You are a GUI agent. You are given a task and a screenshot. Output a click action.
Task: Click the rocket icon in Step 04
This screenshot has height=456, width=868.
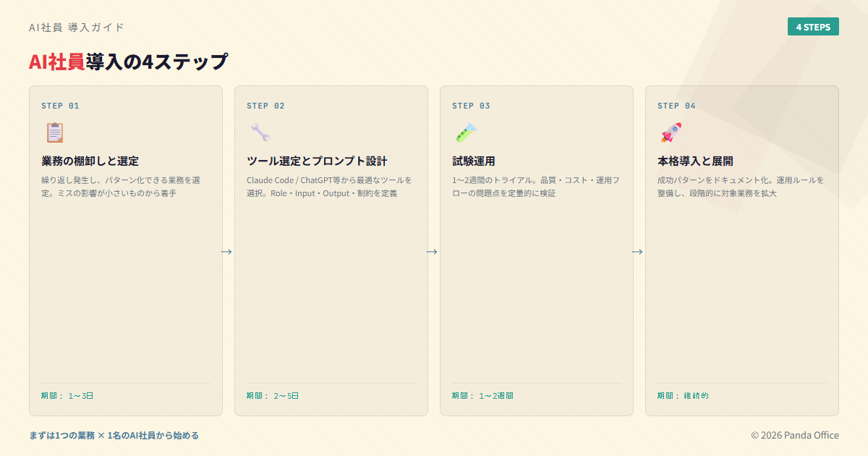pyautogui.click(x=671, y=132)
